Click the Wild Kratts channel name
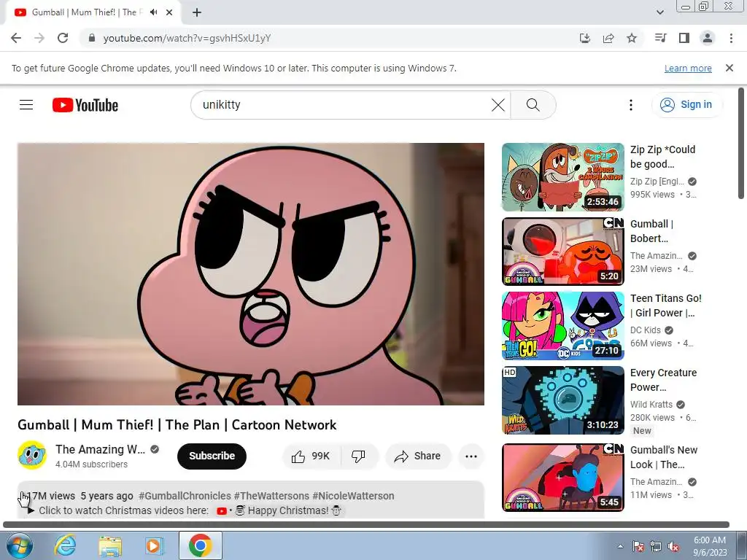The width and height of the screenshot is (747, 560). click(x=651, y=404)
